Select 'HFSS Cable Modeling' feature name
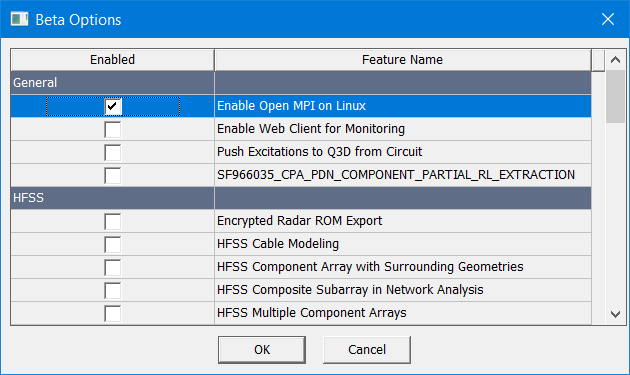The height and width of the screenshot is (375, 630). (x=278, y=244)
